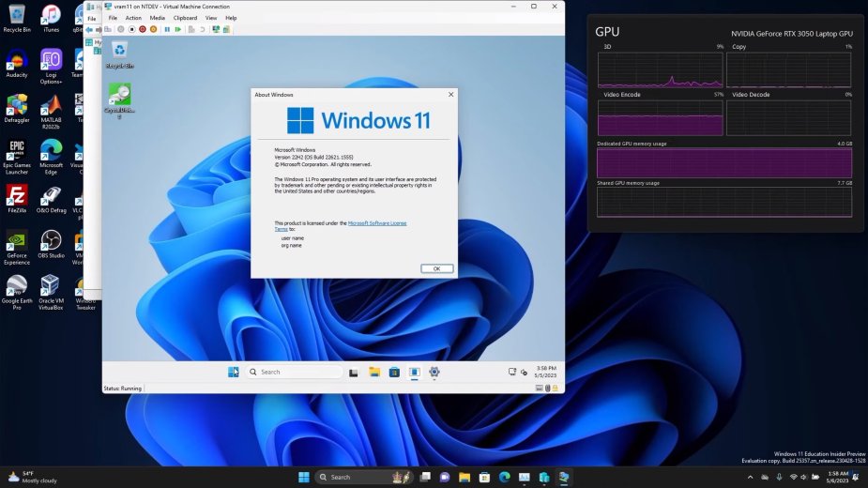Open File Explorer in the VM taskbar
Screen dimensions: 868x488
point(374,373)
